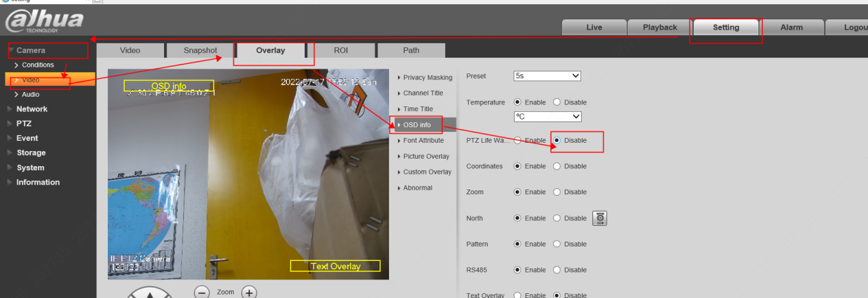
Task: Enable the Pattern overlay
Action: click(517, 244)
